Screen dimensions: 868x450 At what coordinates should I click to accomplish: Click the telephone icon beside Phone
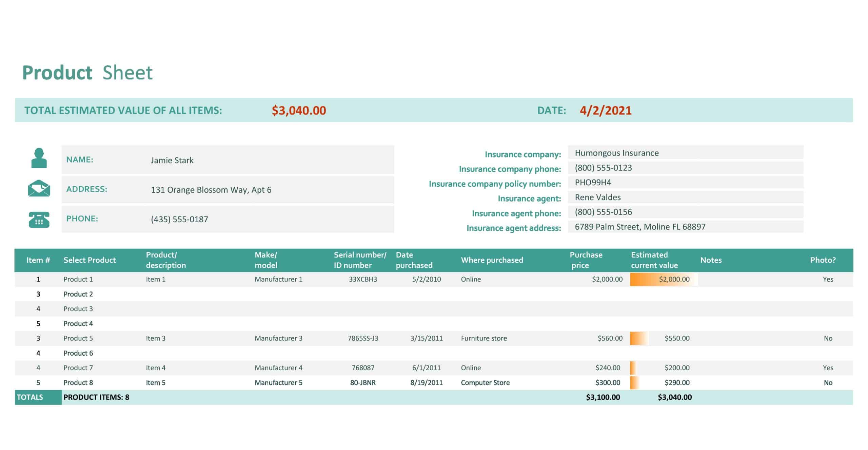pyautogui.click(x=39, y=220)
